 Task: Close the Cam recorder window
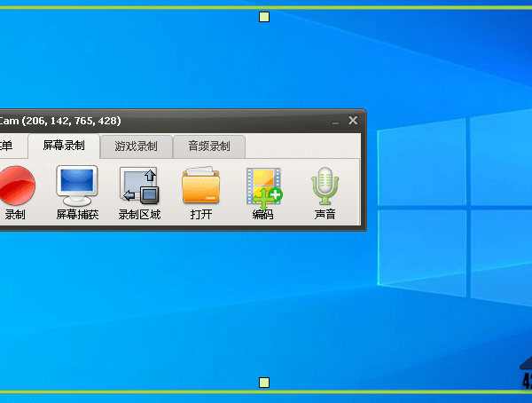[x=353, y=121]
